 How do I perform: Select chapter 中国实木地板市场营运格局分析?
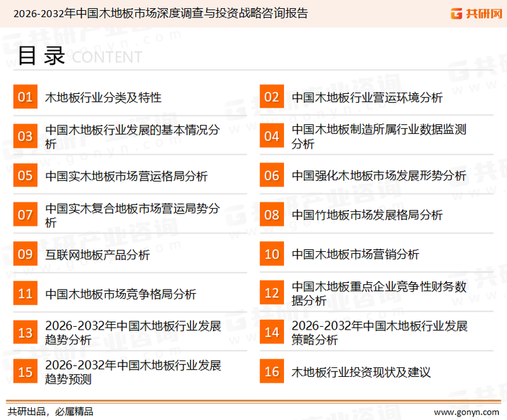click(x=126, y=176)
